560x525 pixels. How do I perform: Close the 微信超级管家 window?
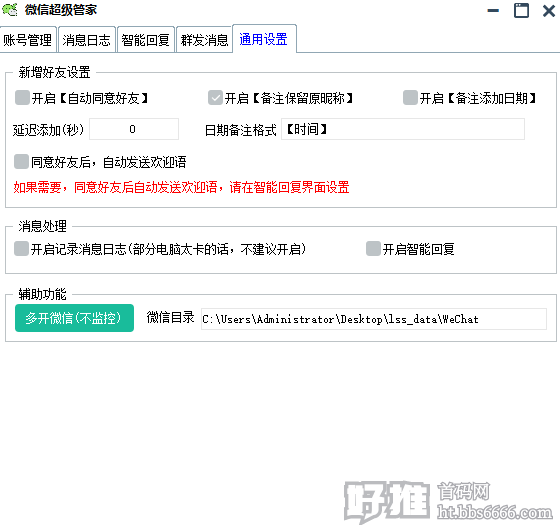(x=549, y=11)
